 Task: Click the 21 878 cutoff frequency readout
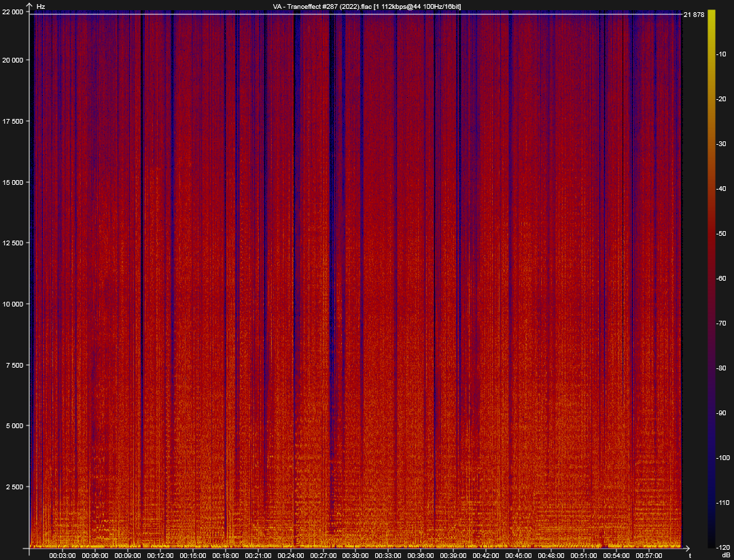tap(693, 15)
